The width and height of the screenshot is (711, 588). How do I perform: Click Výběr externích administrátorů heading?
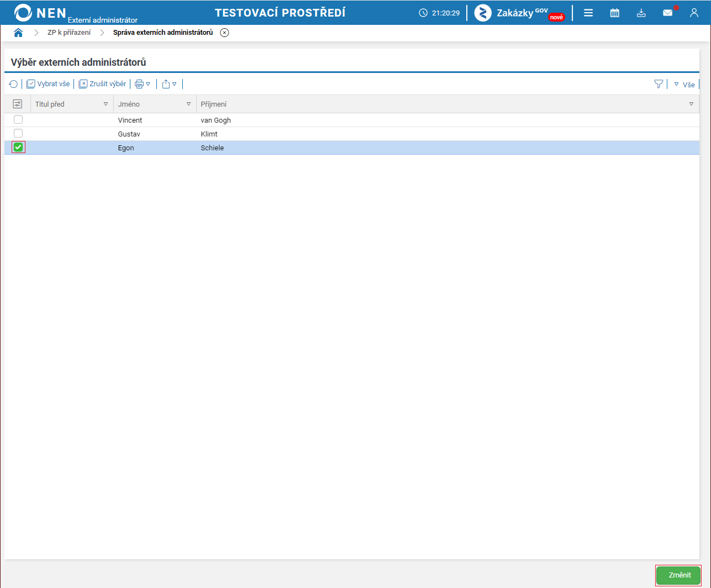(x=78, y=62)
